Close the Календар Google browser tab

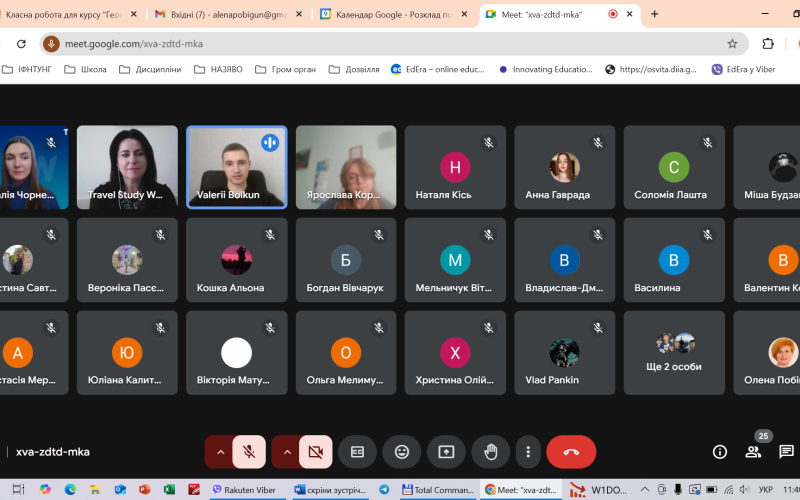click(464, 14)
